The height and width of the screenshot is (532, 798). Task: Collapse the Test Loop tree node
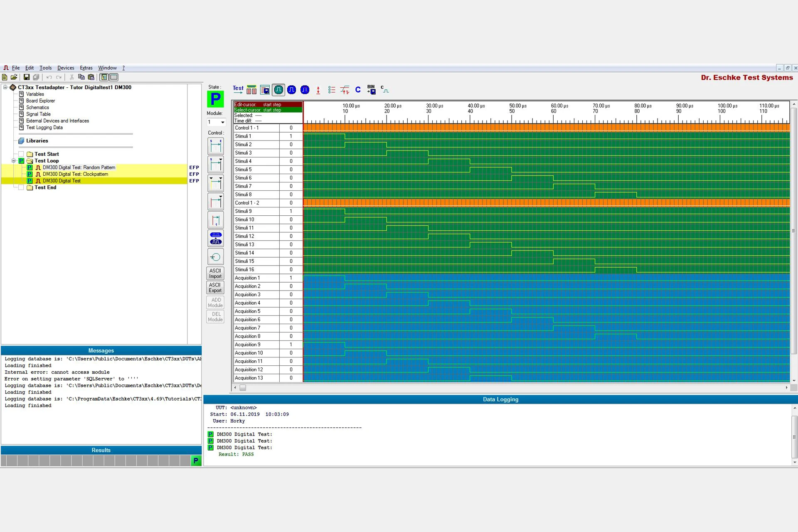(13, 161)
